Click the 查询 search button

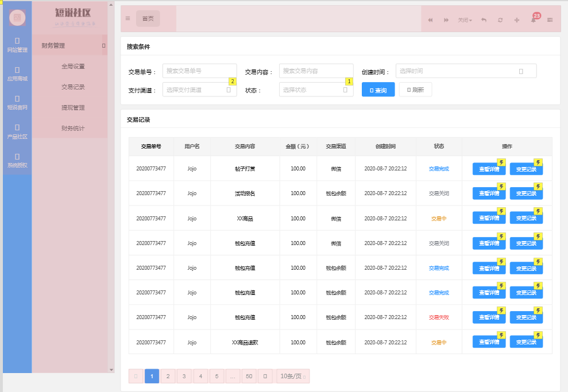click(x=378, y=90)
